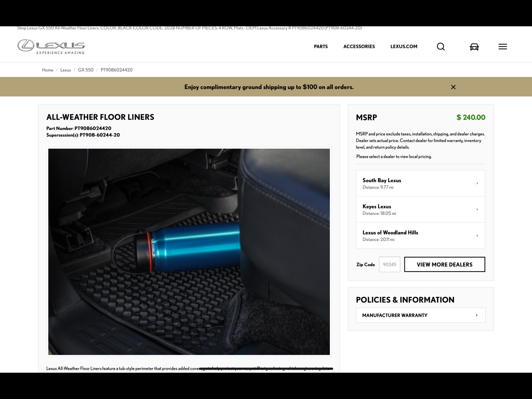Open the search magnifier icon

441,47
